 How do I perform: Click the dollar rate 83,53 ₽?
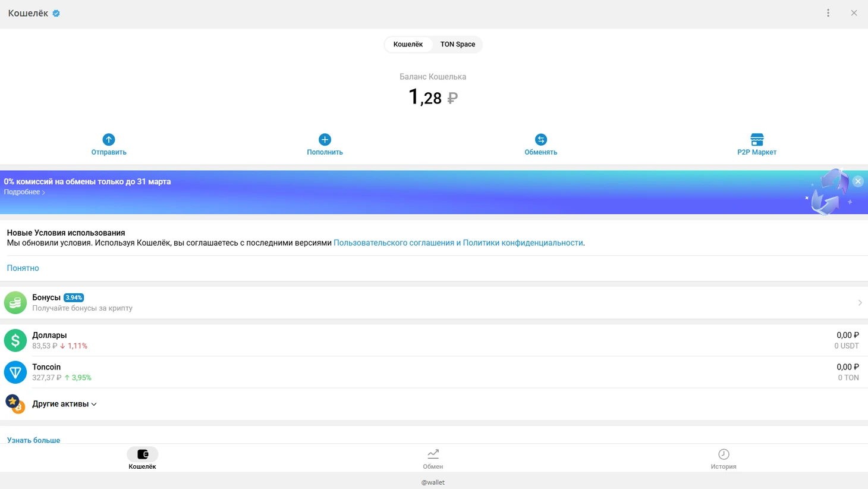point(45,346)
